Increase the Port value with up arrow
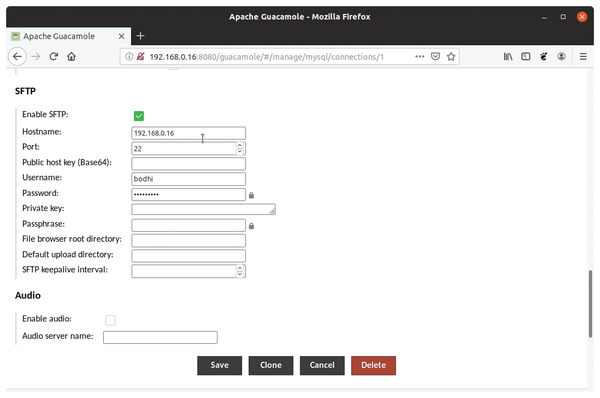Viewport: 600px width, 398px height. tap(240, 145)
